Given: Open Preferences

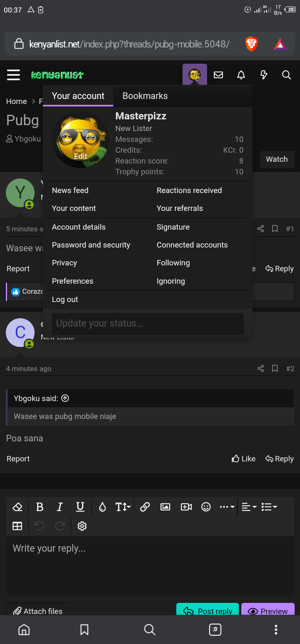Looking at the screenshot, I should click(72, 281).
